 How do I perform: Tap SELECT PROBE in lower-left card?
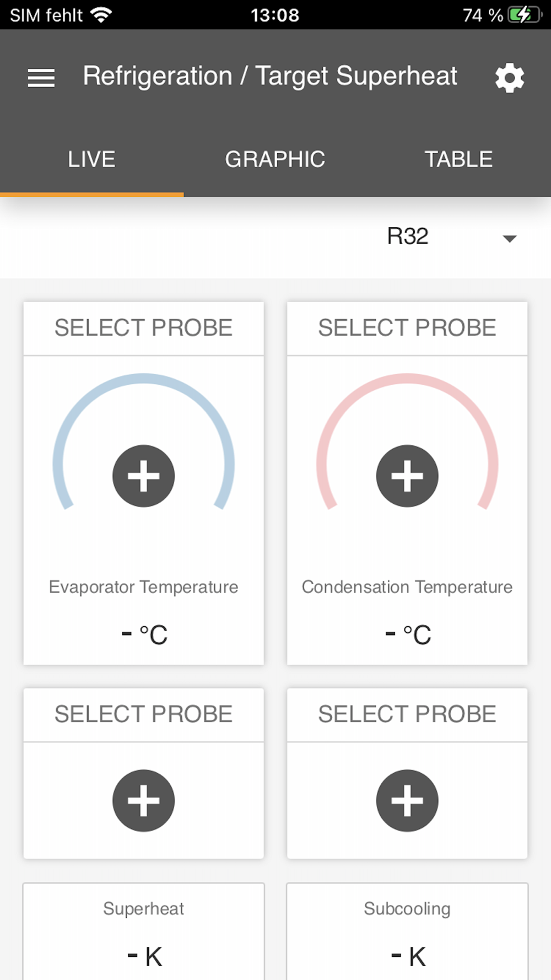point(144,714)
